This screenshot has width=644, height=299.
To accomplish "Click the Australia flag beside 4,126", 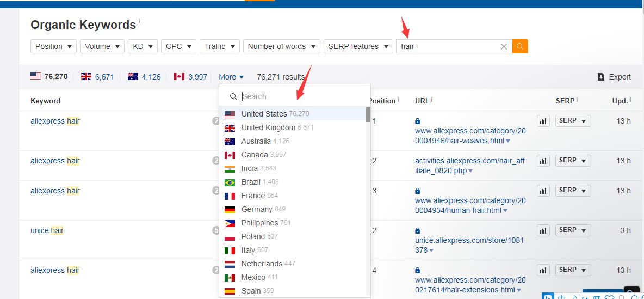I will (133, 76).
